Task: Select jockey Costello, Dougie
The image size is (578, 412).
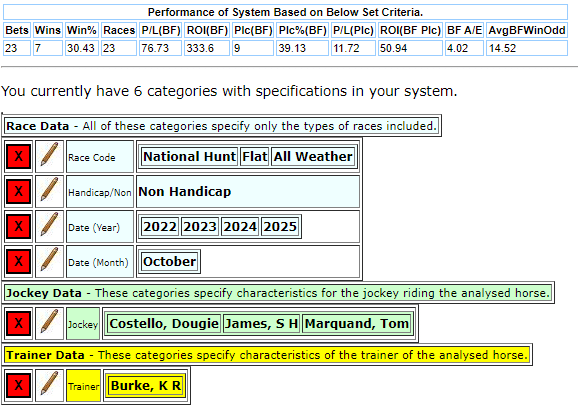Action: [164, 324]
